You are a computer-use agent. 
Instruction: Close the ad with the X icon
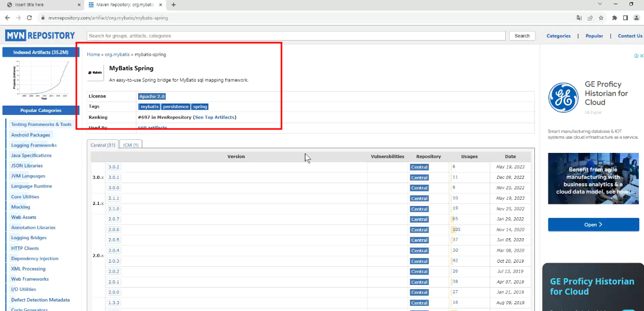[x=641, y=56]
